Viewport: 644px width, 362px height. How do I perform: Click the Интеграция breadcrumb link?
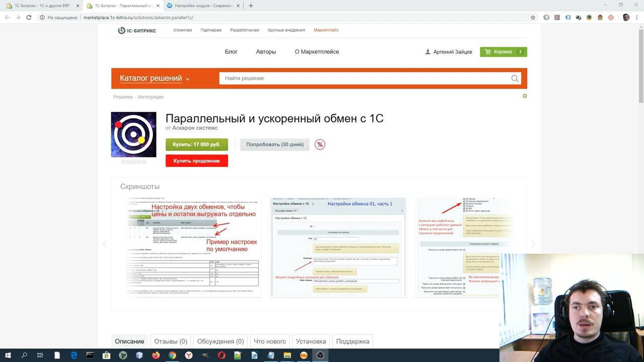click(151, 97)
